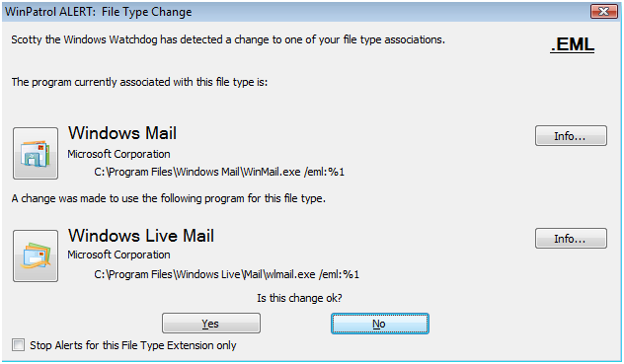The height and width of the screenshot is (364, 624).
Task: Open Info for Windows Live Mail
Action: pyautogui.click(x=571, y=239)
